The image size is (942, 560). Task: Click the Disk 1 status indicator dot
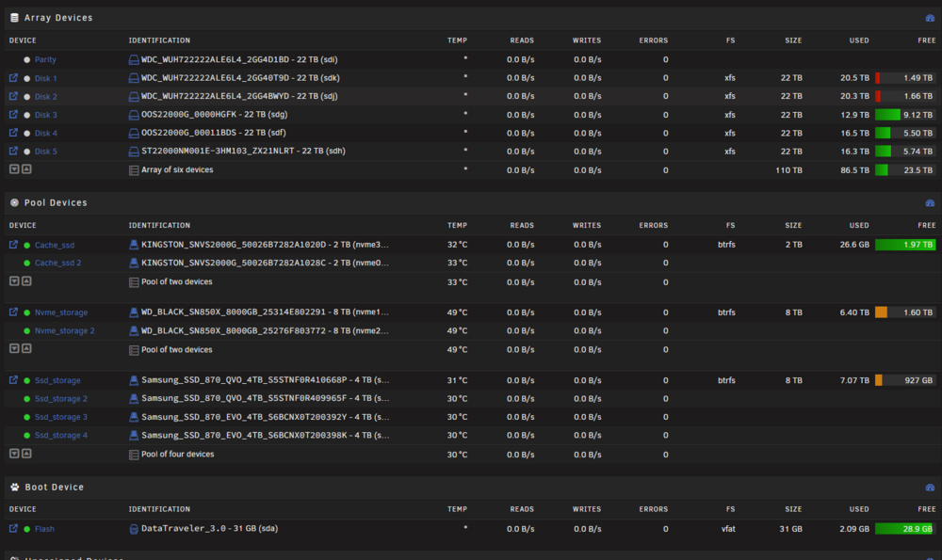(27, 79)
